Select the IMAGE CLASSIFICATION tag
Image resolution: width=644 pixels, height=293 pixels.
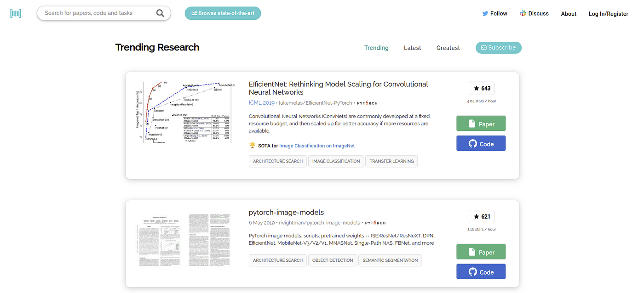pos(336,161)
